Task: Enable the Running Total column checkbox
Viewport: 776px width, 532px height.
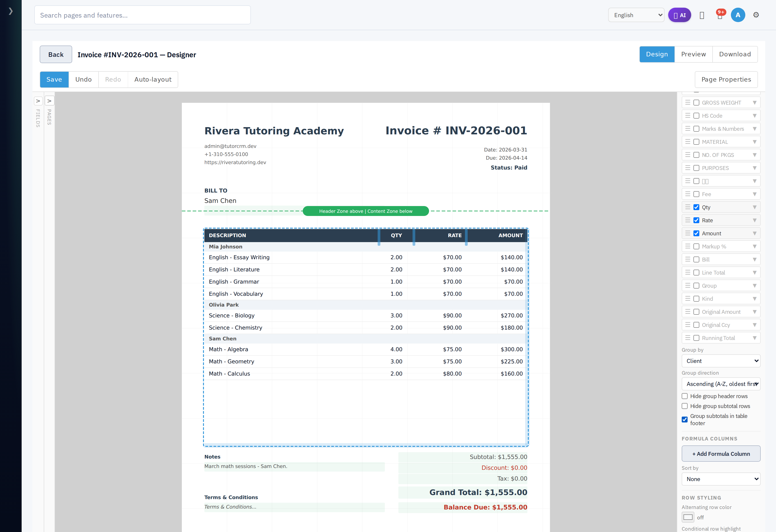Action: click(x=696, y=338)
